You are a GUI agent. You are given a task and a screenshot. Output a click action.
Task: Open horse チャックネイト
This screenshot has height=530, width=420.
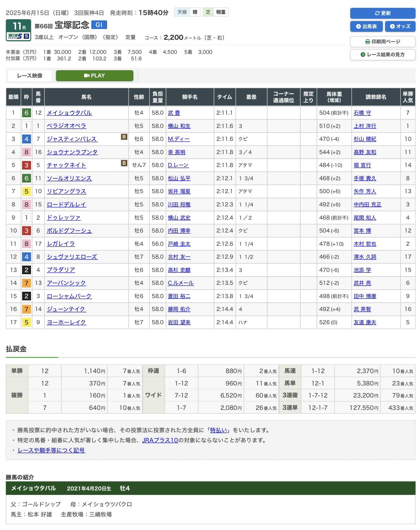point(66,165)
